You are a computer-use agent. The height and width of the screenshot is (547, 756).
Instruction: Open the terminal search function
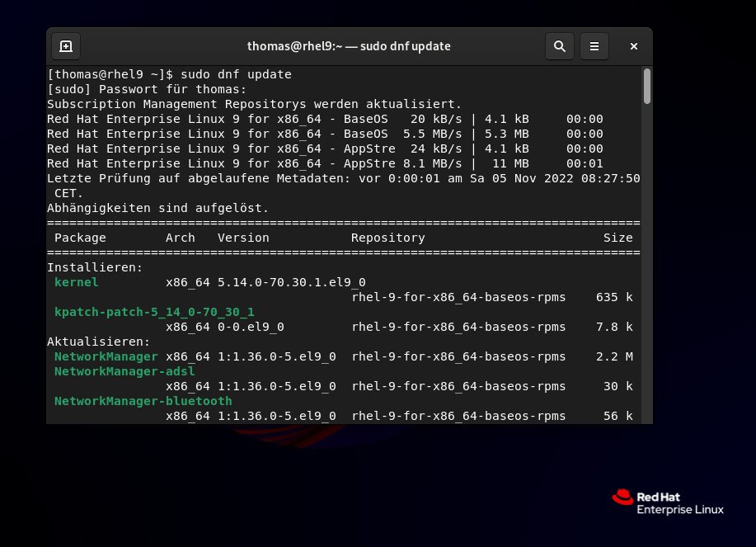coord(560,46)
